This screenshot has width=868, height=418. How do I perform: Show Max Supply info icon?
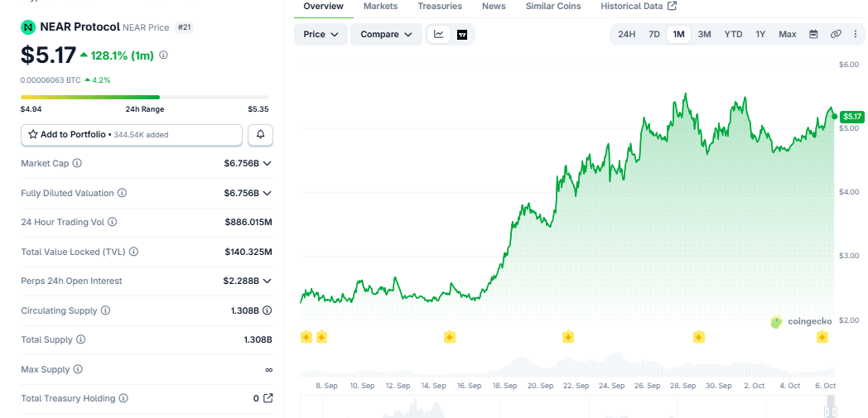click(78, 369)
